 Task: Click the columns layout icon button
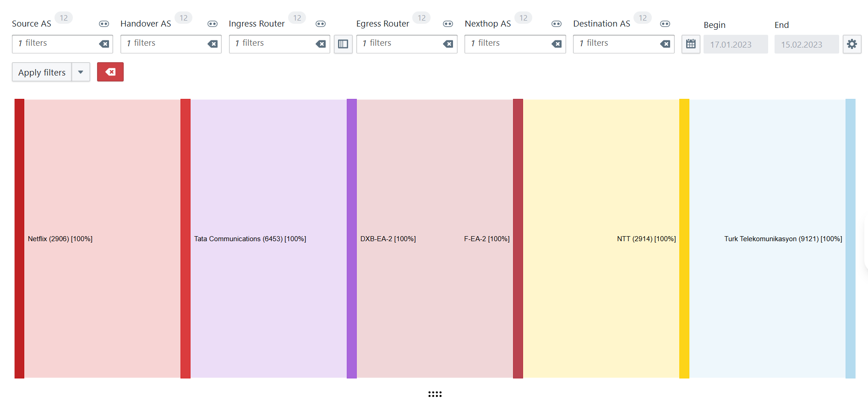click(x=343, y=44)
